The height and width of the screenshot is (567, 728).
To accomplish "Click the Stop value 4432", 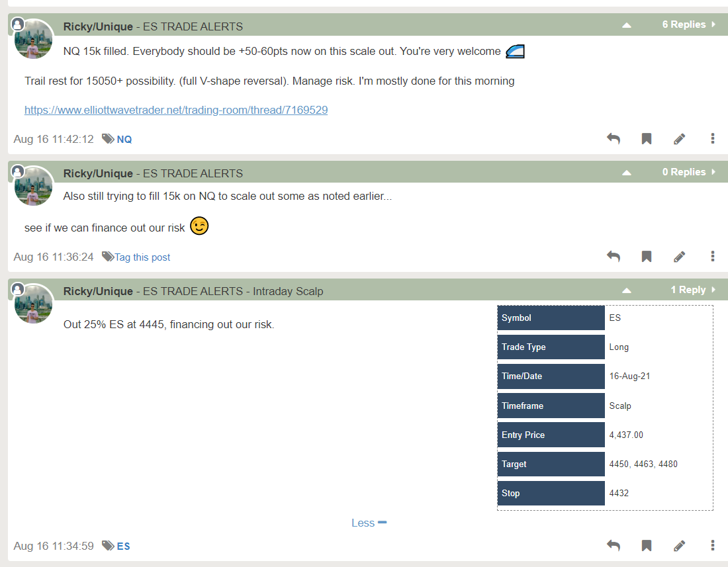I will [619, 493].
